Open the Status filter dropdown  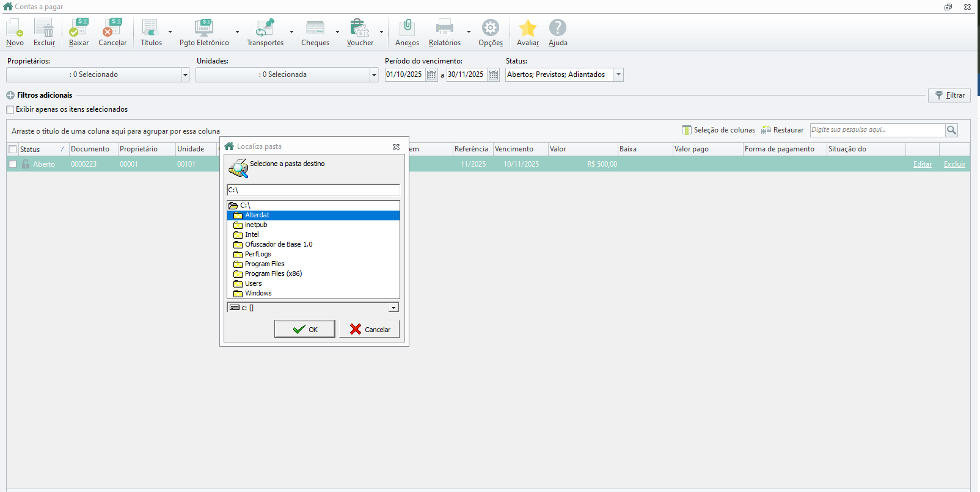point(618,74)
